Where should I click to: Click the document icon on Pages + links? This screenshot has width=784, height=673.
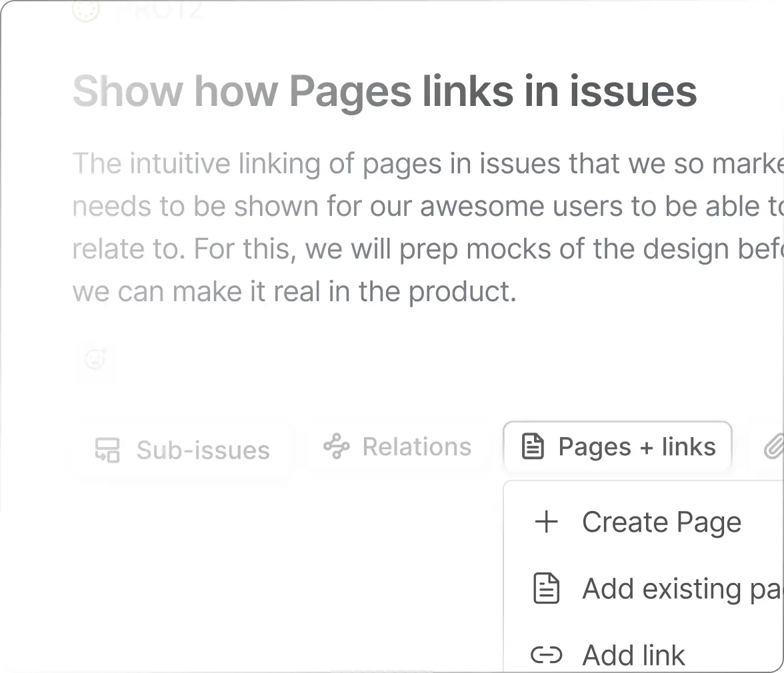533,446
